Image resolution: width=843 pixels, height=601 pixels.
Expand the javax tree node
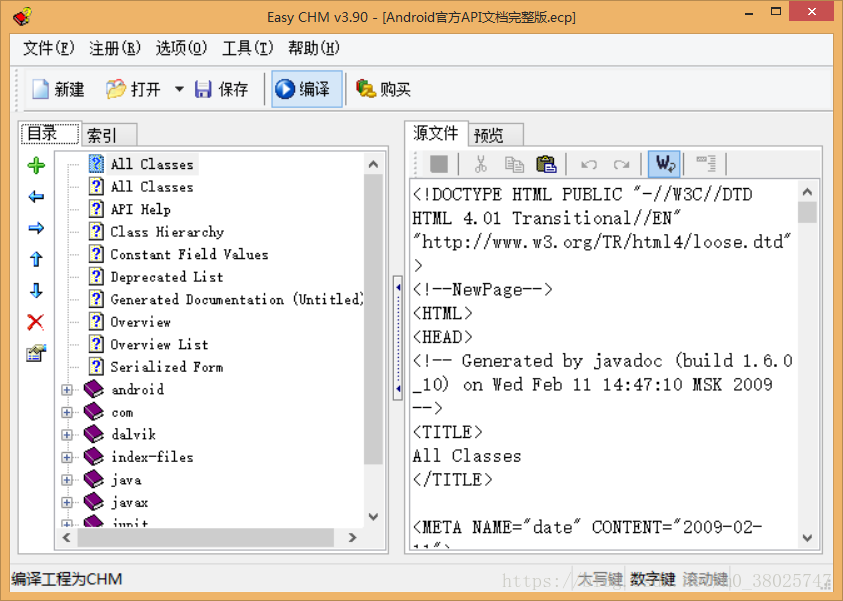pos(67,502)
